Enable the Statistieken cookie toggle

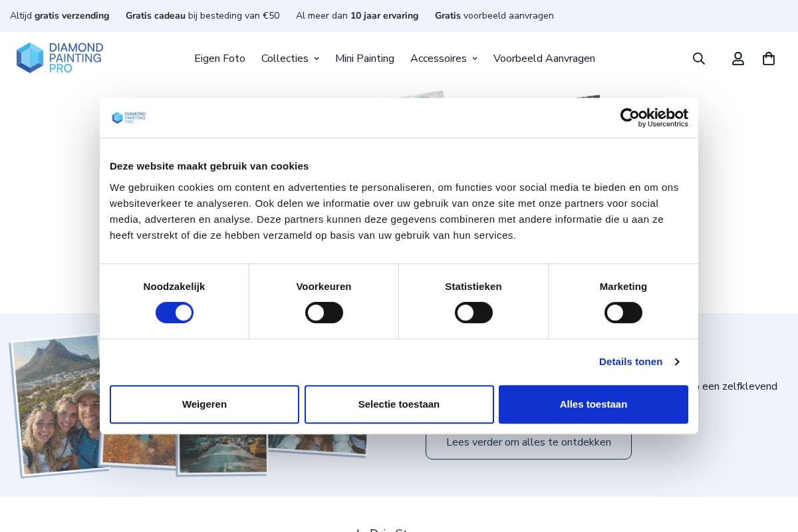[473, 313]
